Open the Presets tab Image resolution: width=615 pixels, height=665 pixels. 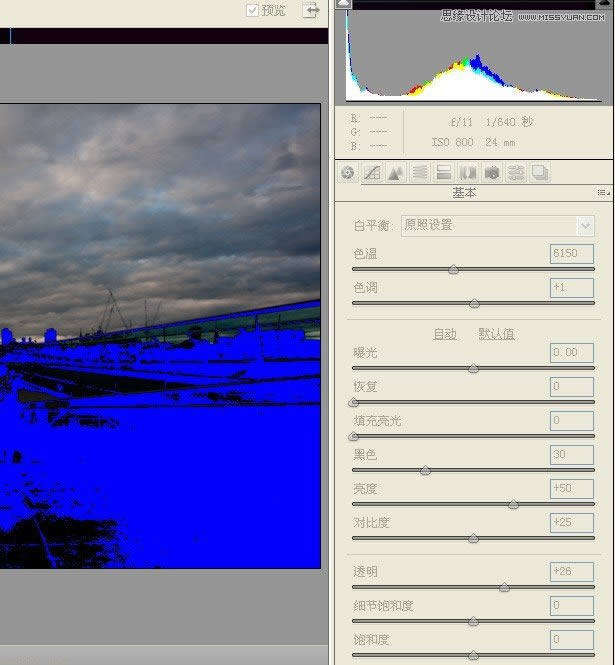[516, 173]
